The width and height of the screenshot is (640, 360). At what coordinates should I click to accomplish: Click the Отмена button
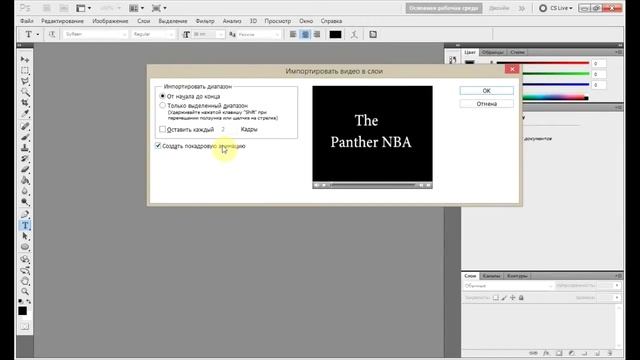coord(486,104)
